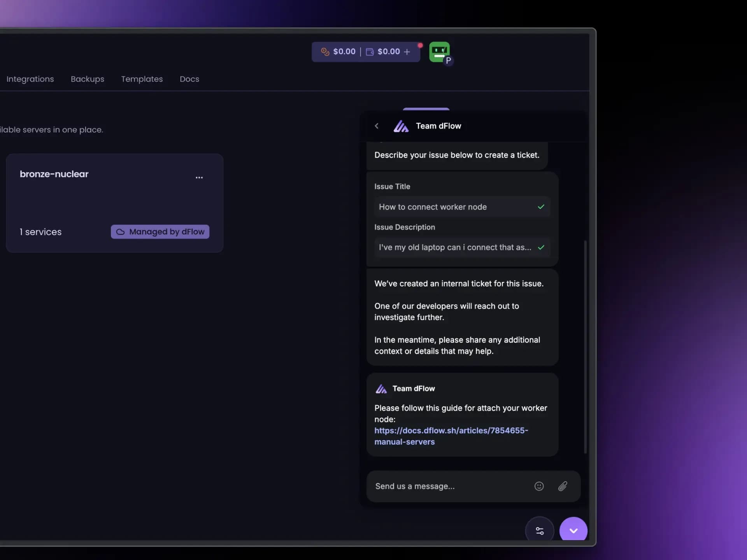The width and height of the screenshot is (747, 560).
Task: Open the chat settings sliders icon
Action: pos(540,531)
